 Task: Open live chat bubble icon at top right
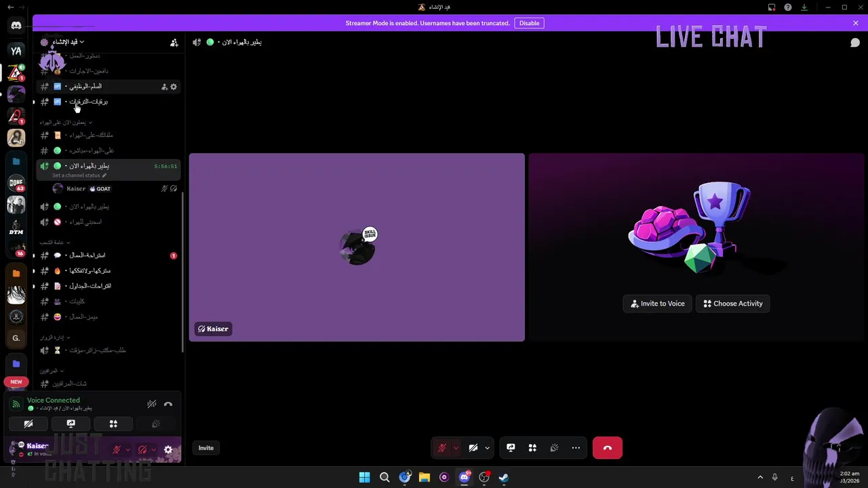(x=855, y=42)
